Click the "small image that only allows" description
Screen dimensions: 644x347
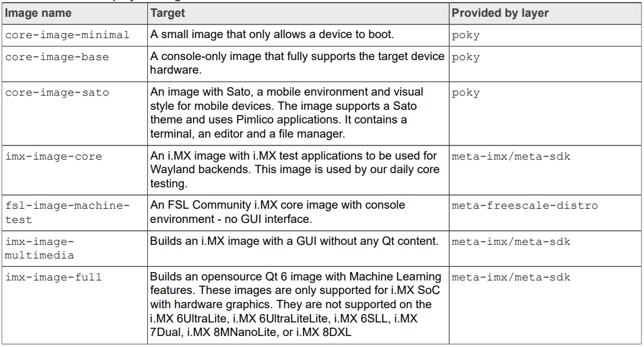pyautogui.click(x=272, y=34)
